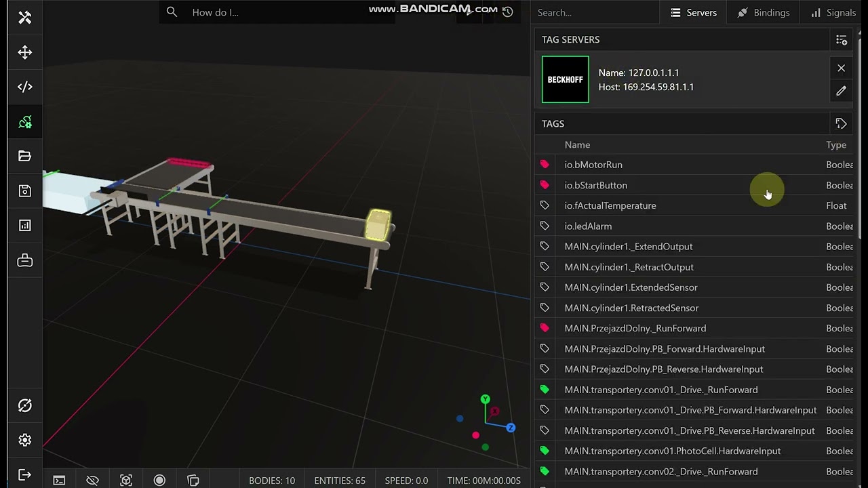
Task: Click the save disk icon in sidebar
Action: pyautogui.click(x=25, y=191)
